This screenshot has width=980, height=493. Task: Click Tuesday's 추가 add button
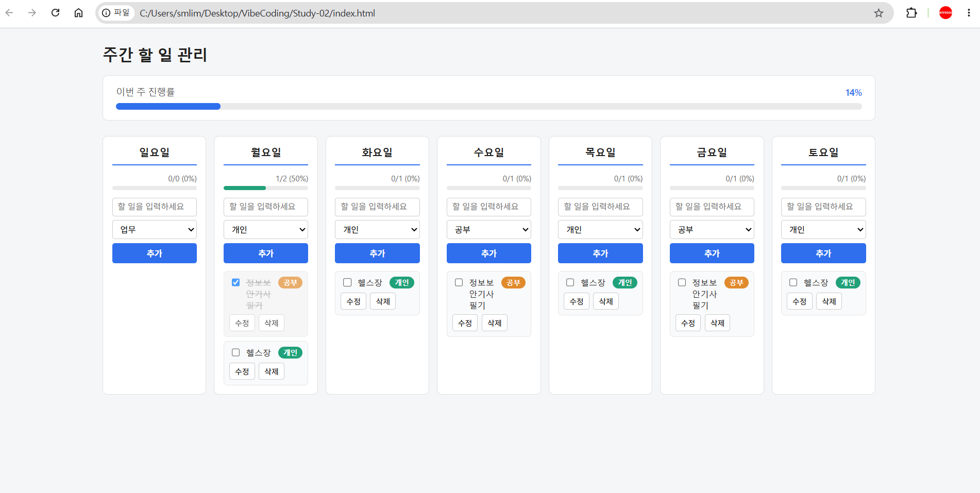(x=377, y=253)
